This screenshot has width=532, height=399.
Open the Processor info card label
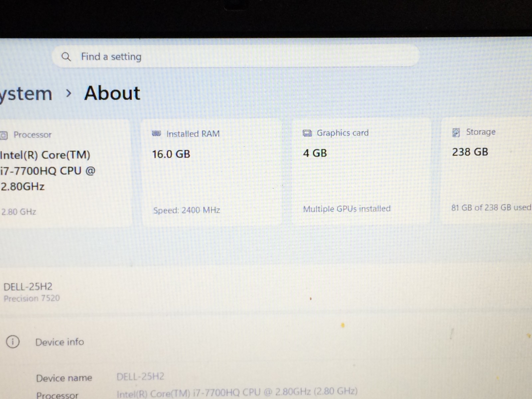(33, 135)
